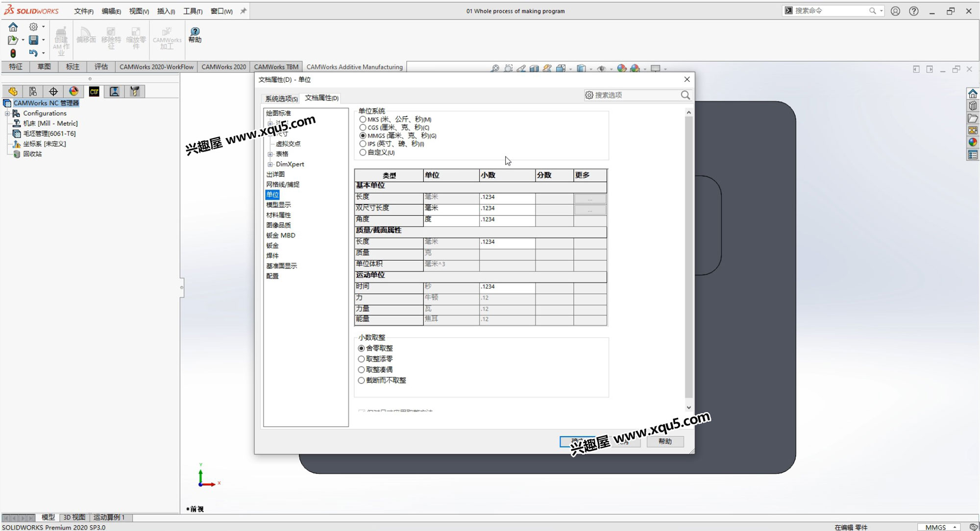
Task: Open the MMGS unit dropdown in status bar
Action: coord(940,527)
